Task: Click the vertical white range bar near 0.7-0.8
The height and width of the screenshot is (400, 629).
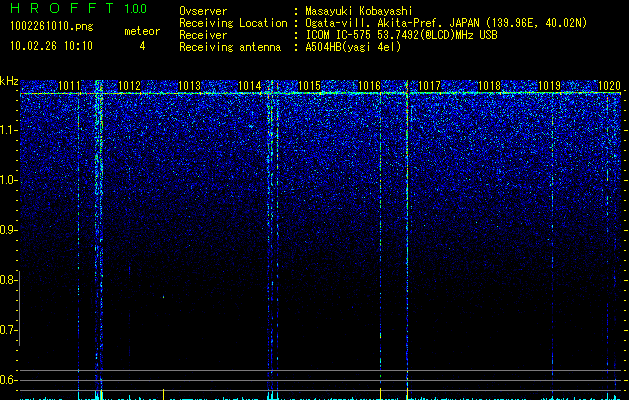Action: point(19,308)
